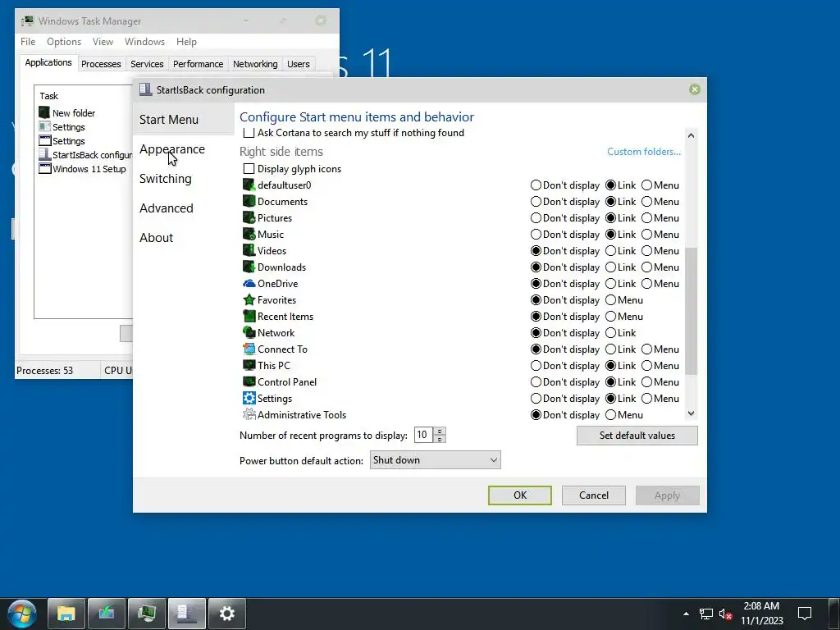This screenshot has height=630, width=840.
Task: Open the Switching section
Action: click(165, 178)
